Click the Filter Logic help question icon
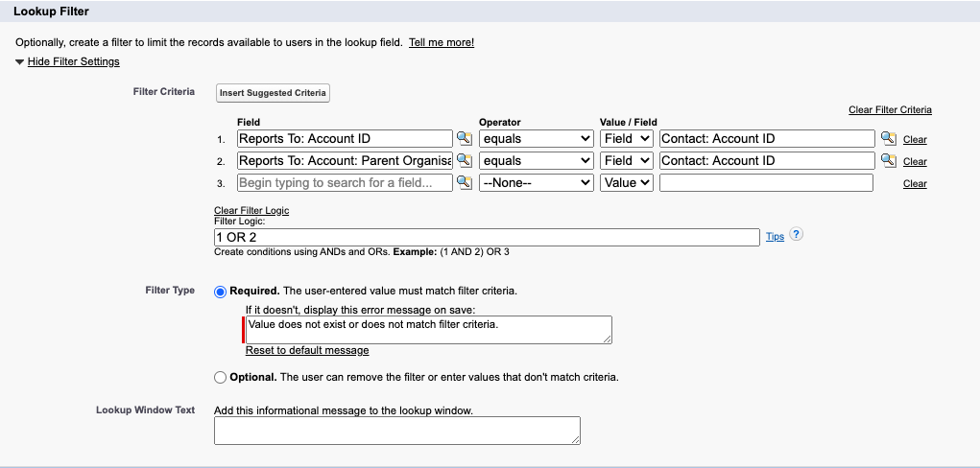 (796, 235)
